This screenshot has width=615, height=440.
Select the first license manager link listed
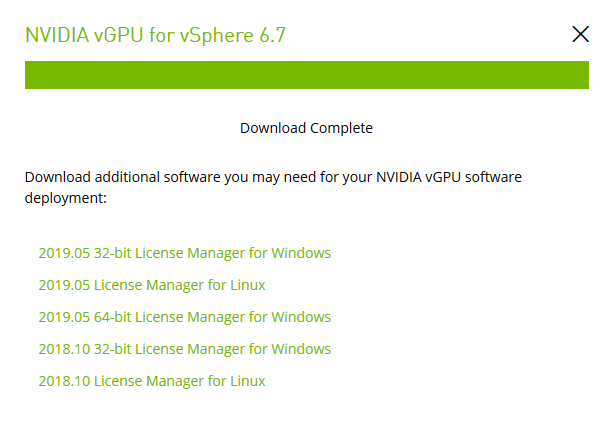click(184, 253)
